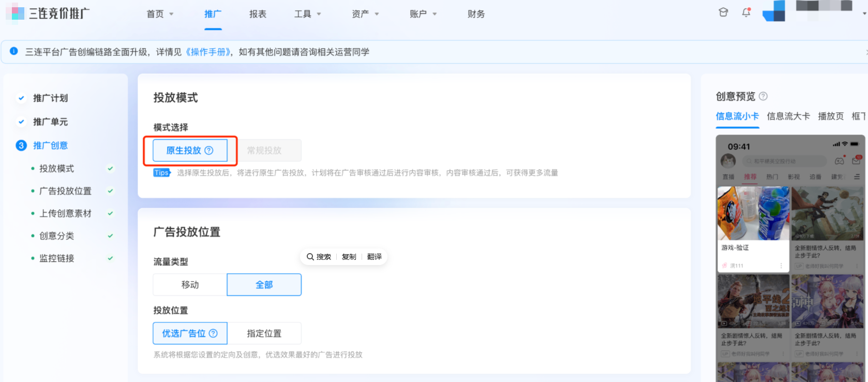Viewport: 868px width, 382px height.
Task: Switch to 播放页 preview tab
Action: click(x=831, y=116)
